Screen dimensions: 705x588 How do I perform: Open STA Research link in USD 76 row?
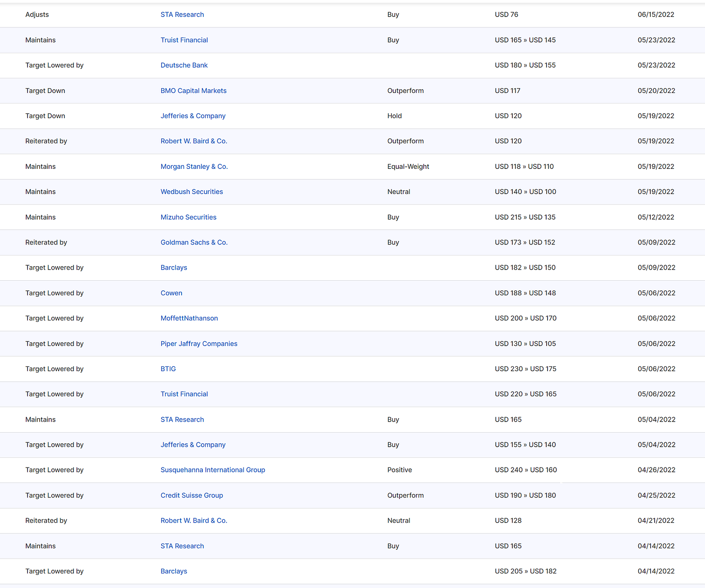[x=182, y=15]
